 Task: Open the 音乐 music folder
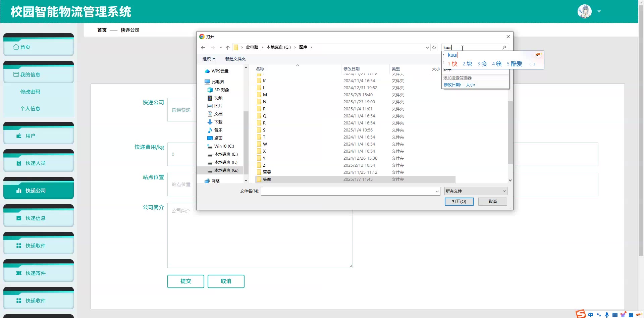[x=218, y=130]
